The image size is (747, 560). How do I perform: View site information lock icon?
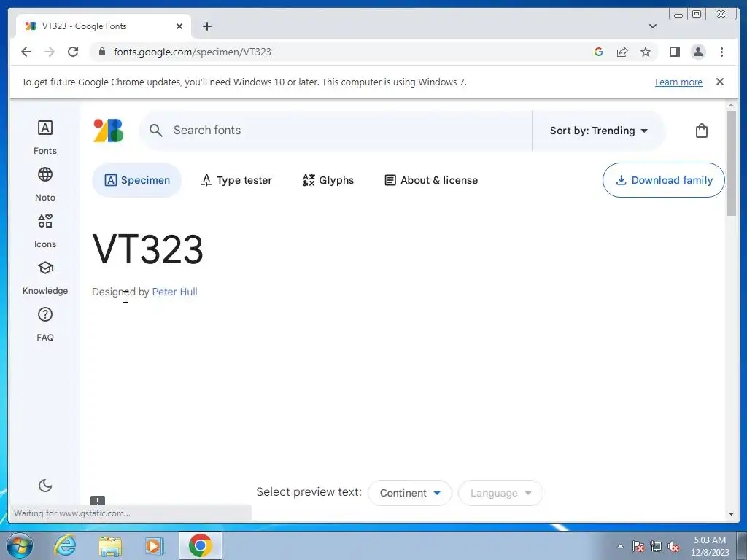click(x=101, y=52)
